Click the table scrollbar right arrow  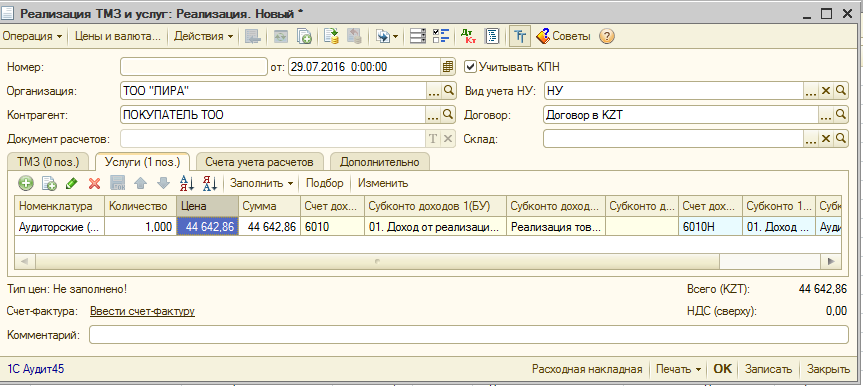(x=831, y=261)
